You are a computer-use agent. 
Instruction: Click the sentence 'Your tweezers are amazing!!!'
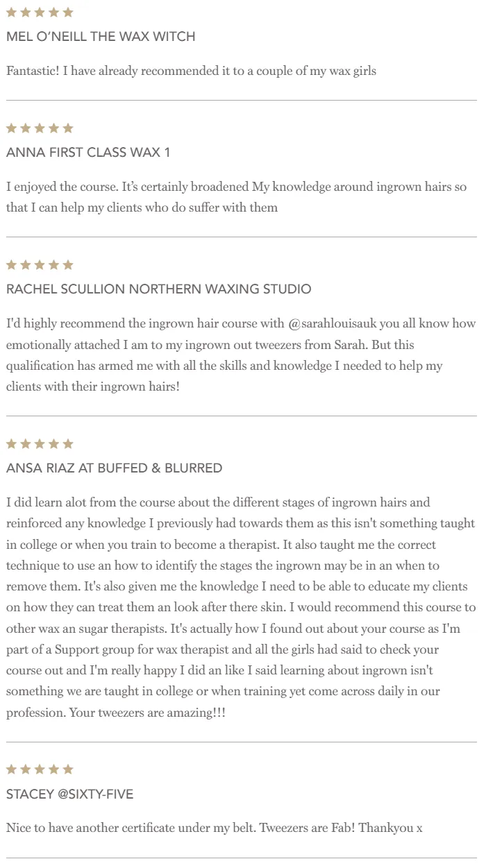click(147, 713)
